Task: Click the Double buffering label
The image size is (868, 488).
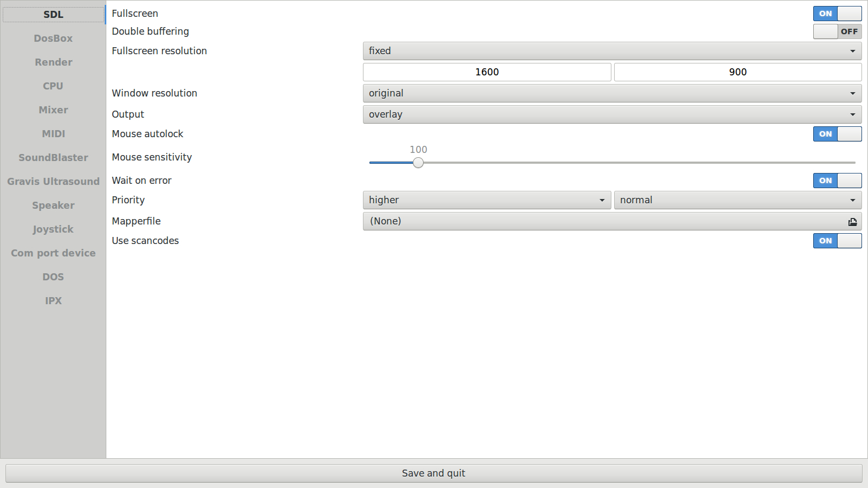Action: [x=151, y=31]
